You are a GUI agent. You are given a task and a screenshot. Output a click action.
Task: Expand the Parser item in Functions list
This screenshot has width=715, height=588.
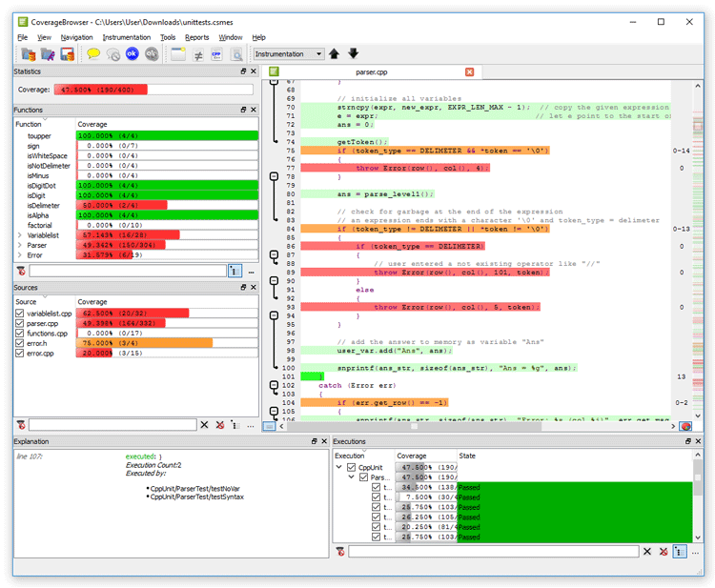pyautogui.click(x=19, y=245)
